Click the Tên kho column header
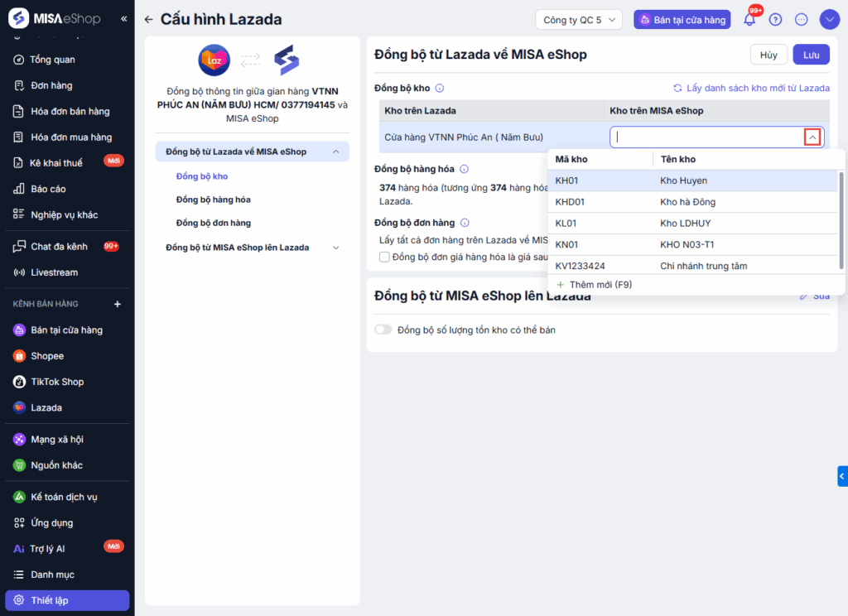The width and height of the screenshot is (848, 616). coord(678,160)
